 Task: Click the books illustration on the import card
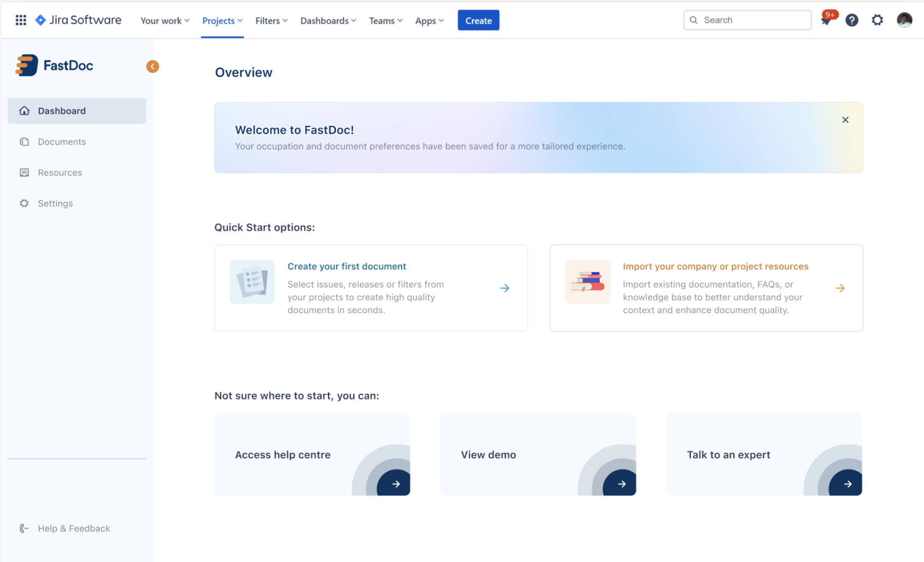[587, 282]
